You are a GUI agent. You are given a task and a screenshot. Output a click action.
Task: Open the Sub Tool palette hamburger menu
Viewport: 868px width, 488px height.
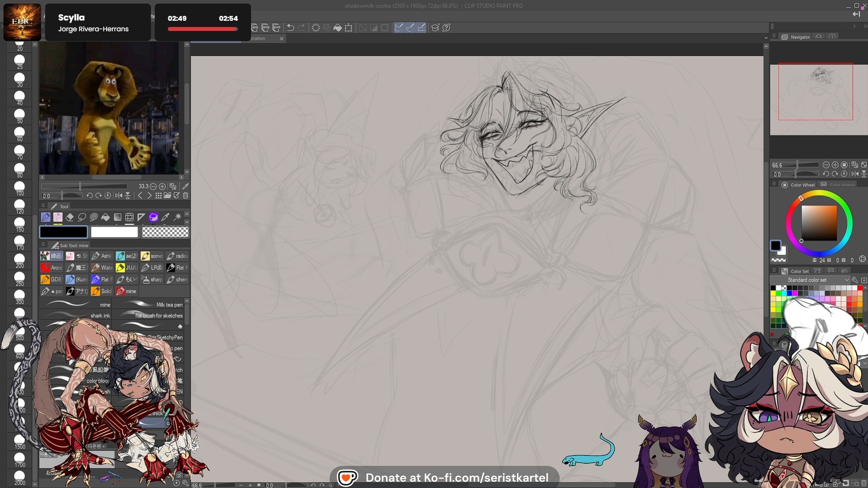[x=43, y=245]
